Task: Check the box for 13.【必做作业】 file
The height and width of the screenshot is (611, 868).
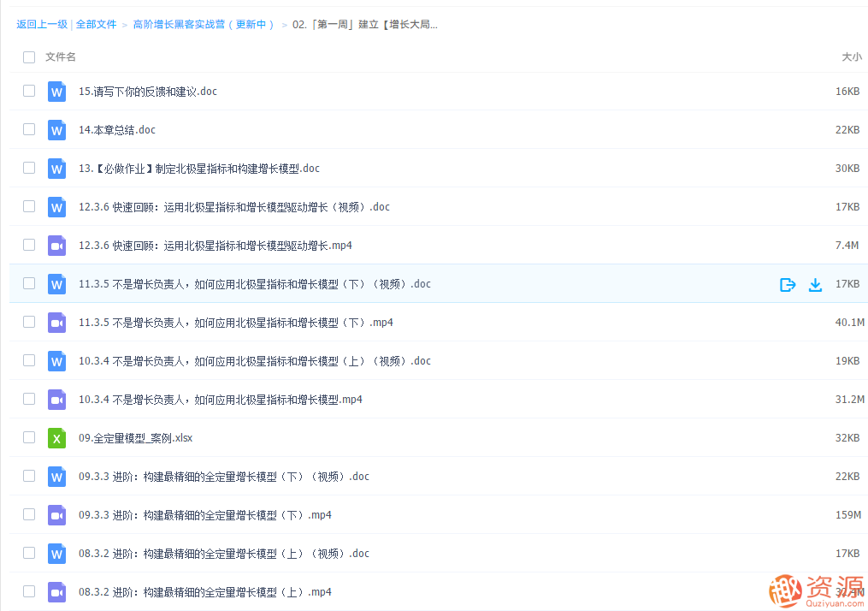Action: coord(28,169)
